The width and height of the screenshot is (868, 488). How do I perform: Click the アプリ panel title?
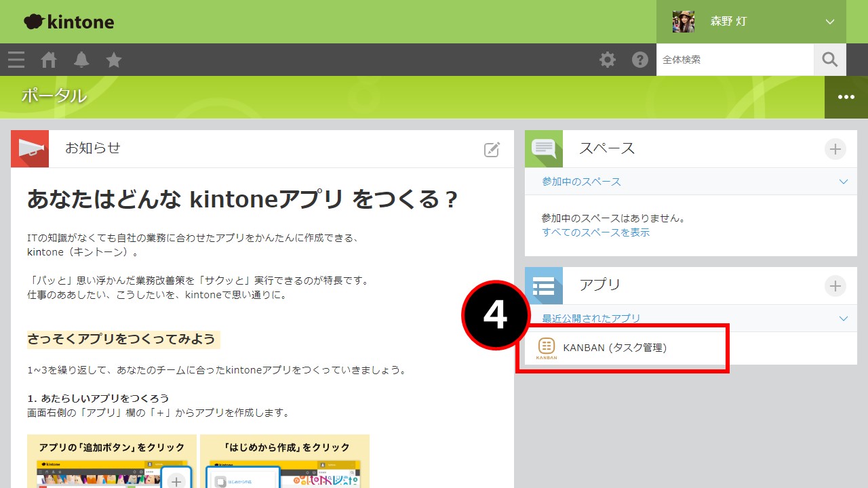(x=600, y=285)
